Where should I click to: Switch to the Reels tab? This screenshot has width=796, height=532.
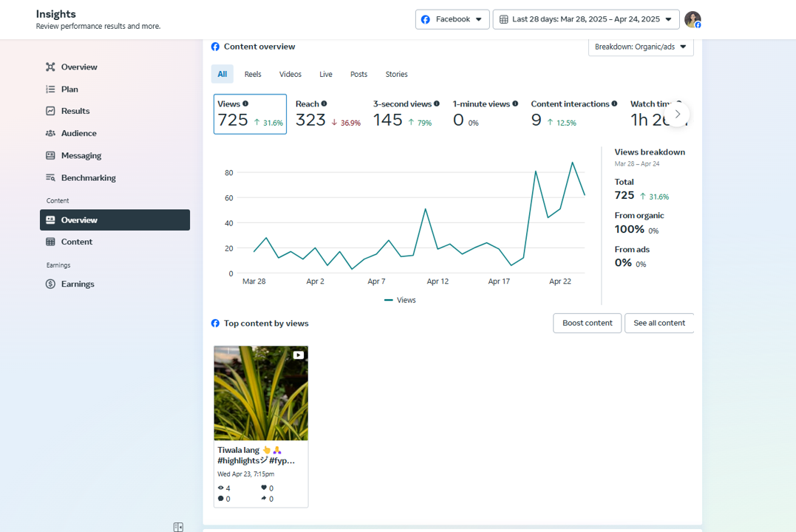pos(253,74)
